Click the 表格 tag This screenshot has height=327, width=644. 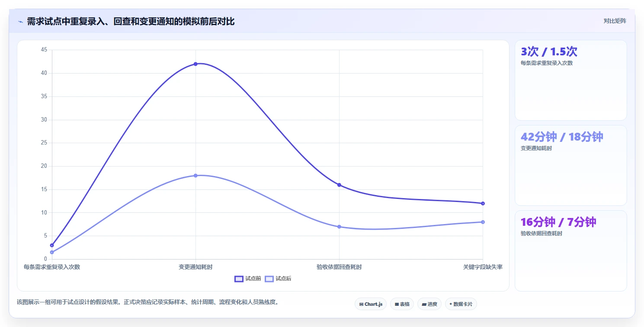(x=402, y=304)
